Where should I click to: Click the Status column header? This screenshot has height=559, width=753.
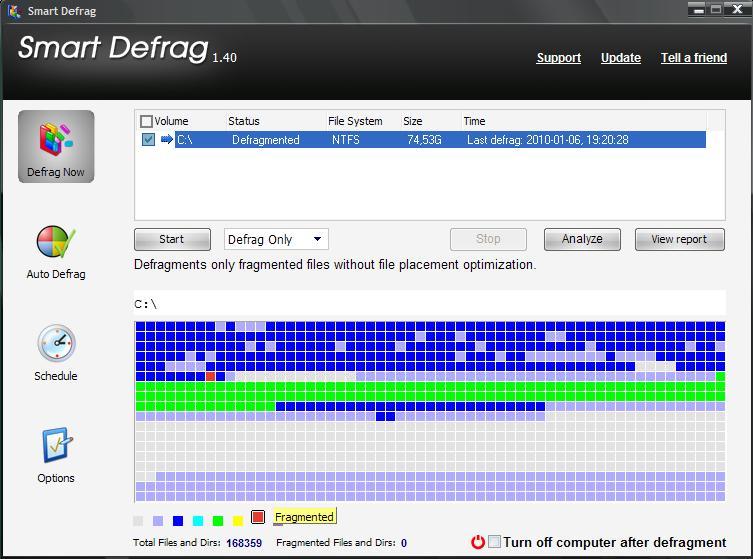click(244, 121)
